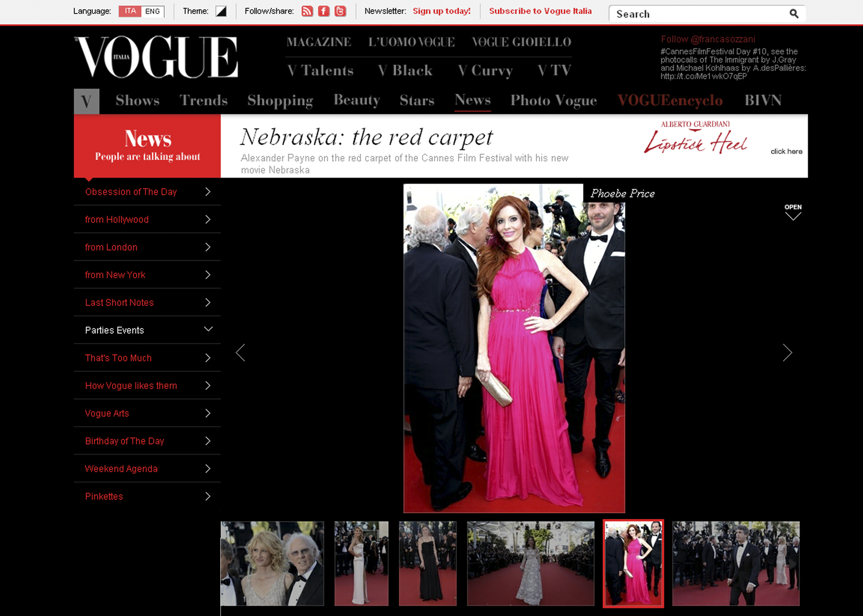Viewport: 863px width, 616px height.
Task: Go to next gallery photo arrow
Action: coord(787,353)
